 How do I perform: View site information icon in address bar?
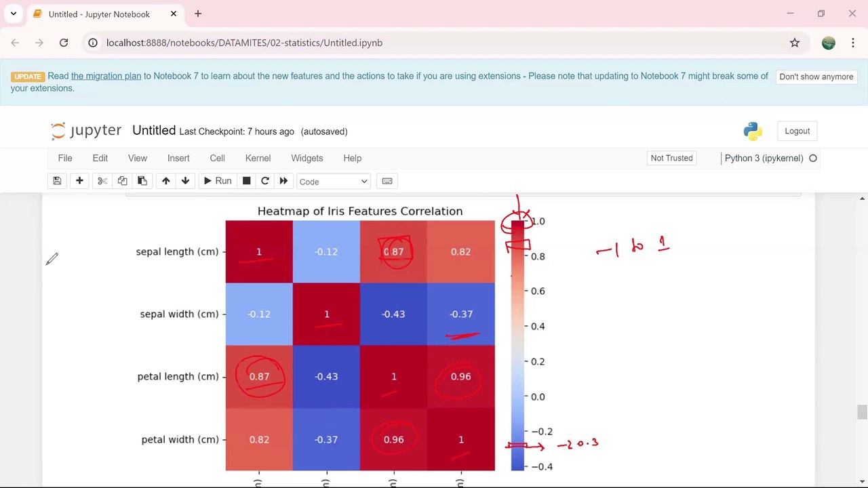93,43
